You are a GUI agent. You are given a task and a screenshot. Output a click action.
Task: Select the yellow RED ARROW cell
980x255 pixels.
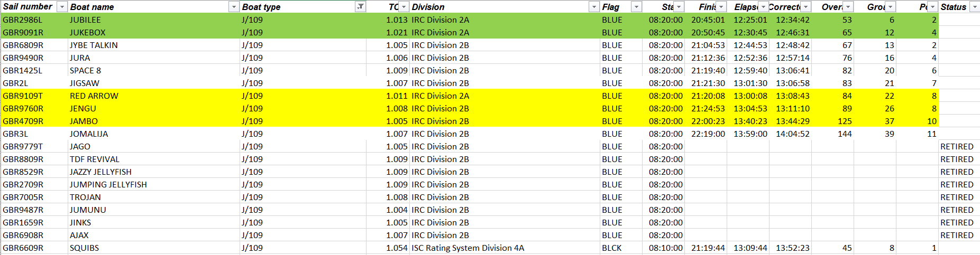click(153, 96)
